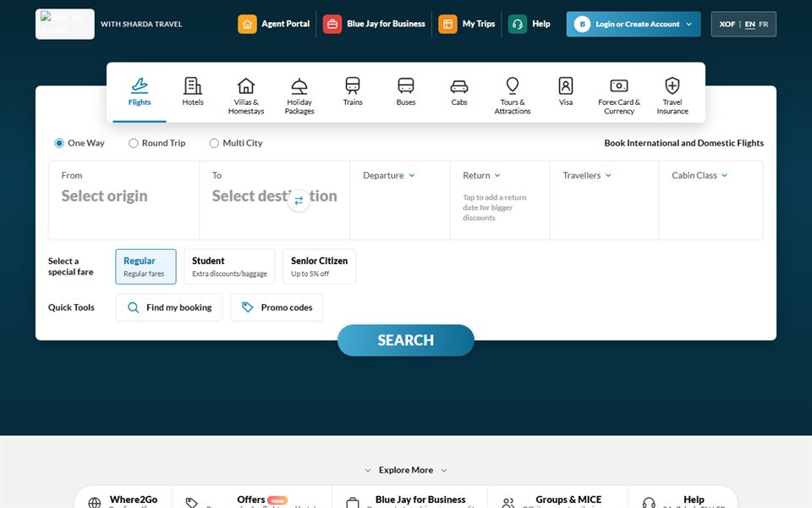Click Find my booking button
This screenshot has height=508, width=812.
point(169,307)
